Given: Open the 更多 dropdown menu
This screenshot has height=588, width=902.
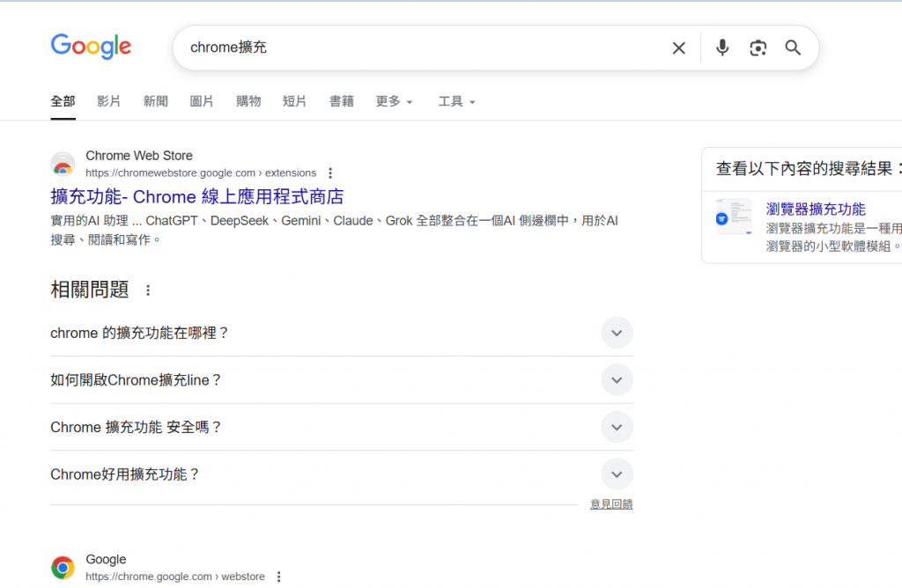Looking at the screenshot, I should pyautogui.click(x=394, y=102).
